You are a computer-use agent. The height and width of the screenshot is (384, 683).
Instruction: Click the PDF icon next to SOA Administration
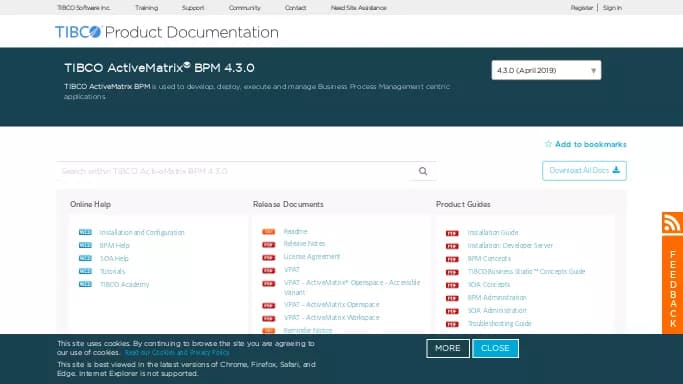[452, 312]
